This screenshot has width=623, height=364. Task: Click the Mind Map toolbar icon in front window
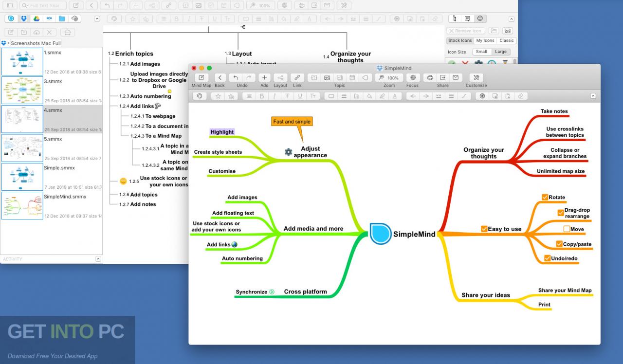(201, 77)
